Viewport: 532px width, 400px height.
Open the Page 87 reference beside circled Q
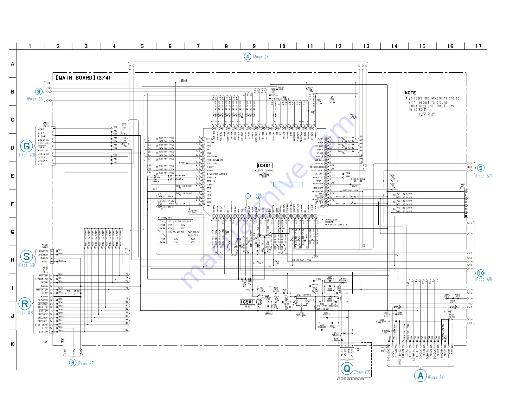(x=362, y=372)
